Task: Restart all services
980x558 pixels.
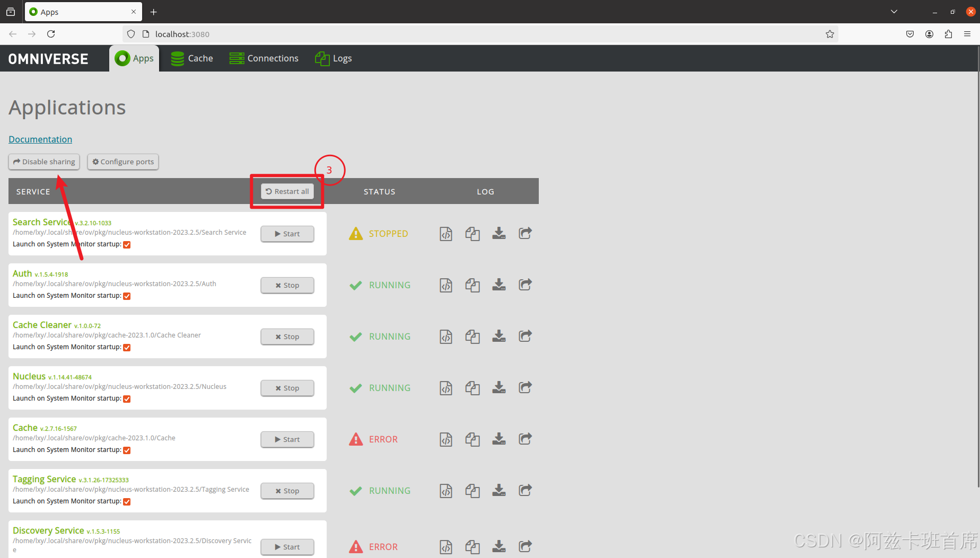Action: [287, 191]
